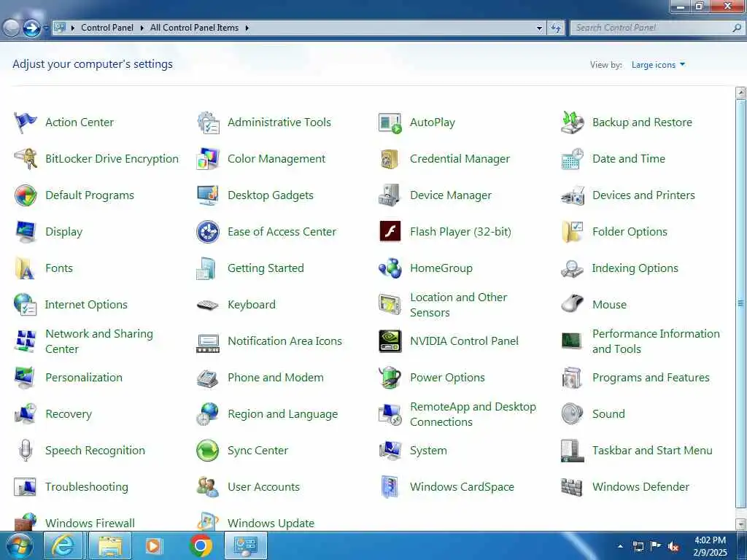The width and height of the screenshot is (747, 560).
Task: Open Windows Explorer folder on the taskbar
Action: (x=110, y=545)
